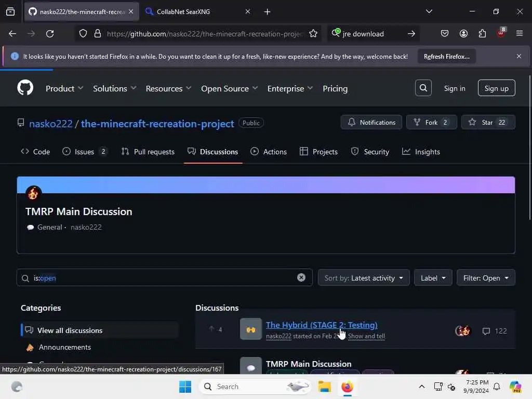Image resolution: width=532 pixels, height=399 pixels.
Task: Click Sign in link
Action: tap(454, 88)
